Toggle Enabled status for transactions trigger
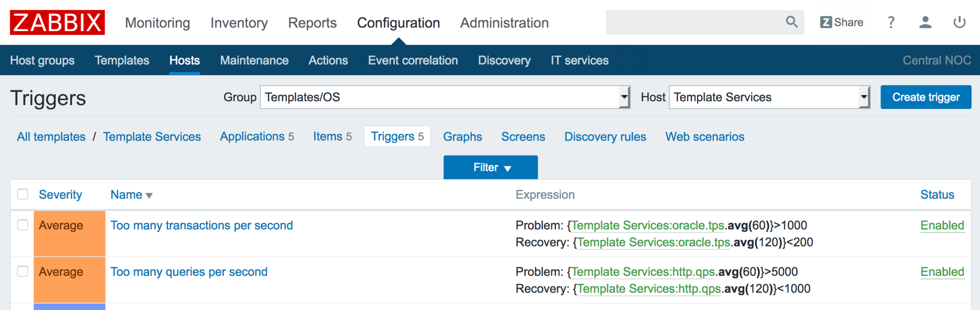Image resolution: width=980 pixels, height=310 pixels. click(x=942, y=226)
